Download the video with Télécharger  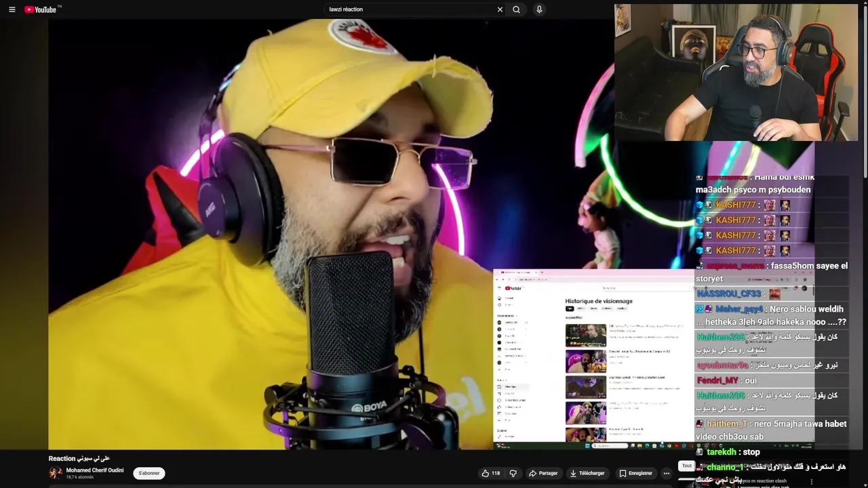point(587,473)
